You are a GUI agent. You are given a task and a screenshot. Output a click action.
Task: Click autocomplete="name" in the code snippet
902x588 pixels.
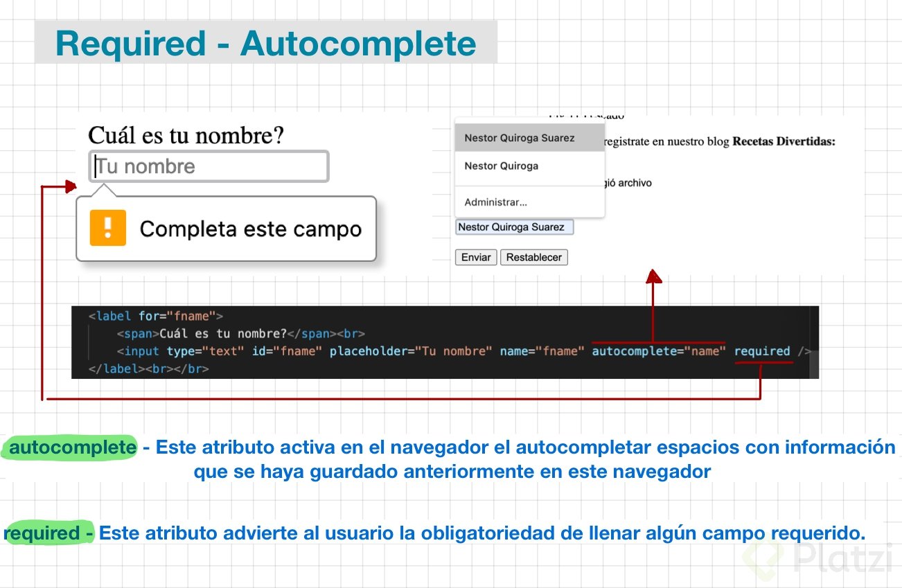click(x=659, y=351)
